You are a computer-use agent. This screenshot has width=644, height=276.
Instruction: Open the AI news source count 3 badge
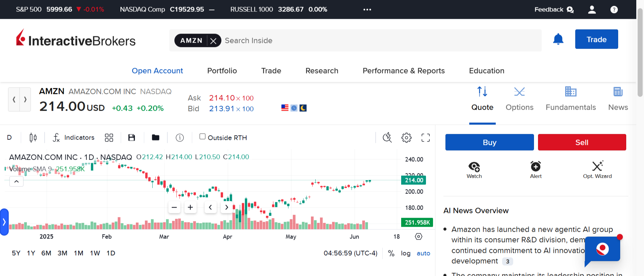(508, 261)
